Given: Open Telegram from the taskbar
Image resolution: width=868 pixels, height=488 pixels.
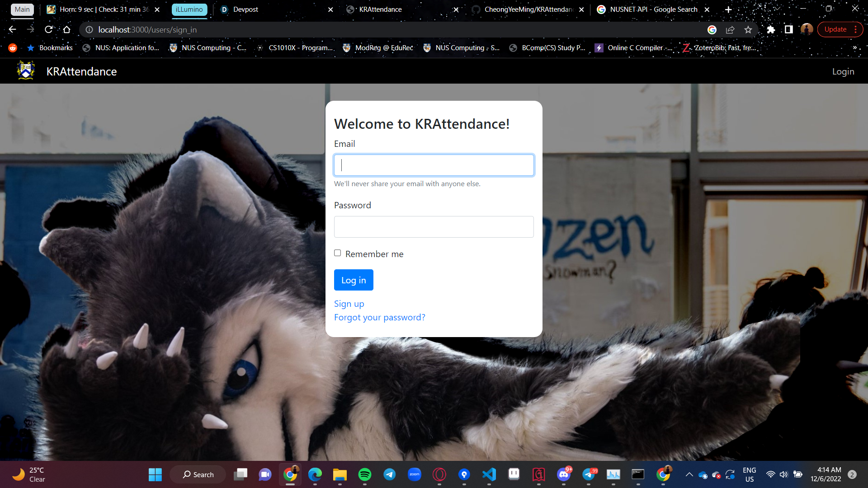Looking at the screenshot, I should [x=389, y=474].
